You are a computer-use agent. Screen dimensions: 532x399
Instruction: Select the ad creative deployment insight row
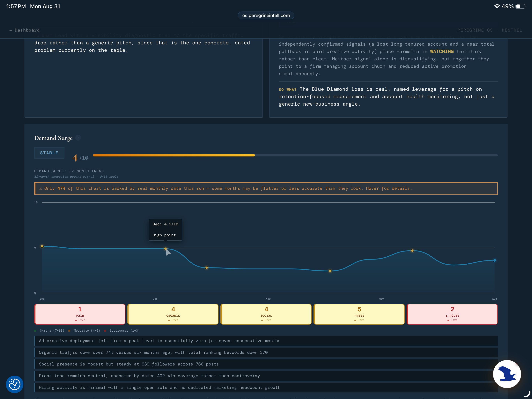point(266,341)
